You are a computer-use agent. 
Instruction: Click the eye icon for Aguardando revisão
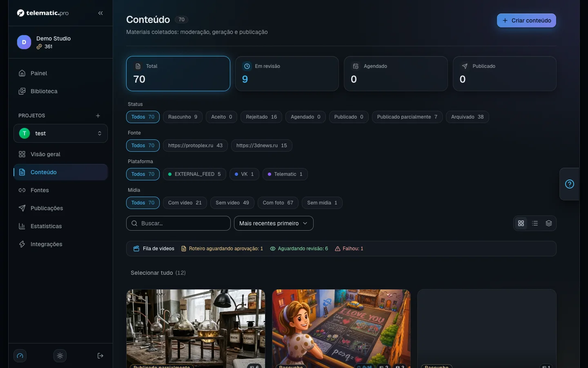pos(273,249)
